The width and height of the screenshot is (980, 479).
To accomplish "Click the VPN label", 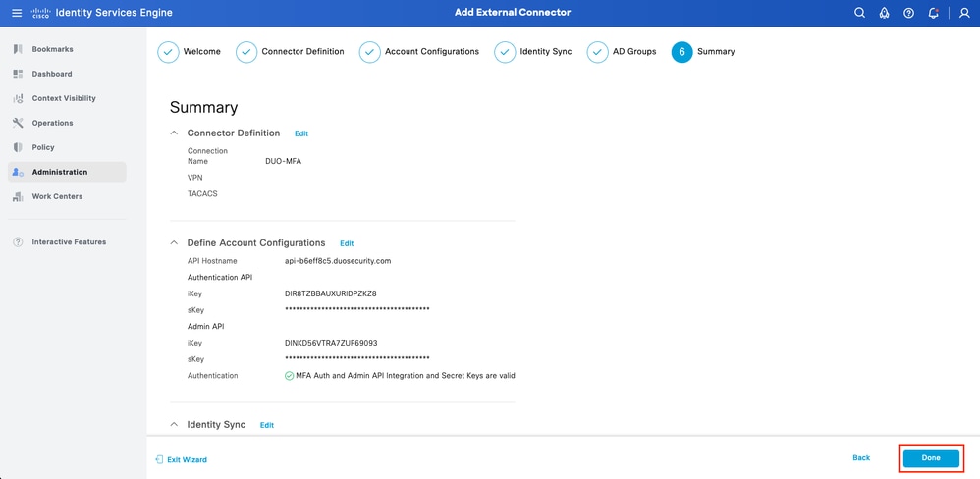I will point(195,178).
